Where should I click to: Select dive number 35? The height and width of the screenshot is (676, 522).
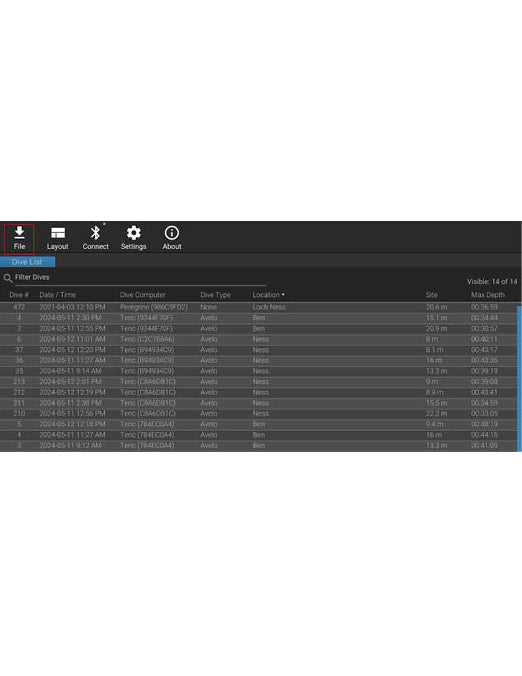point(19,371)
